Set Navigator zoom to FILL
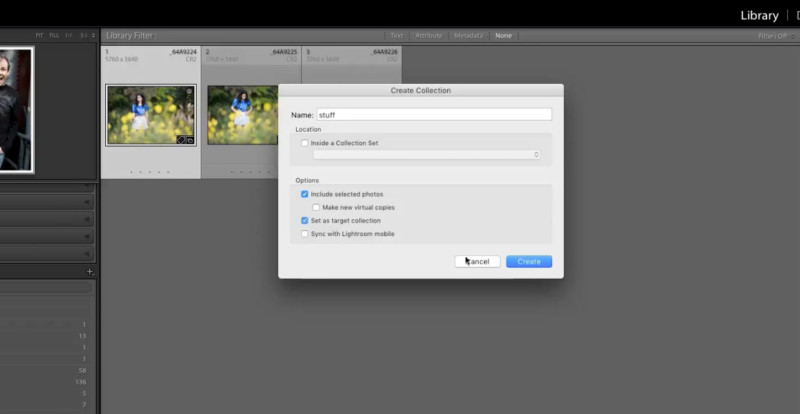 54,36
